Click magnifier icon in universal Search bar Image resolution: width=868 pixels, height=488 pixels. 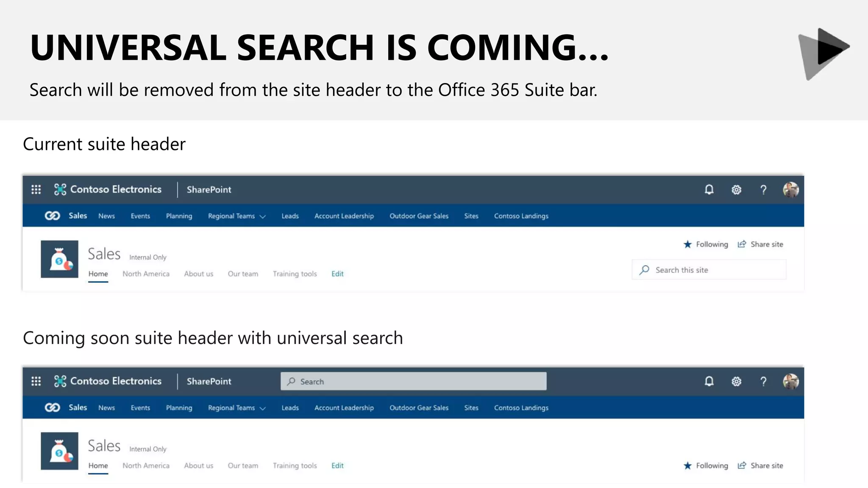(291, 381)
